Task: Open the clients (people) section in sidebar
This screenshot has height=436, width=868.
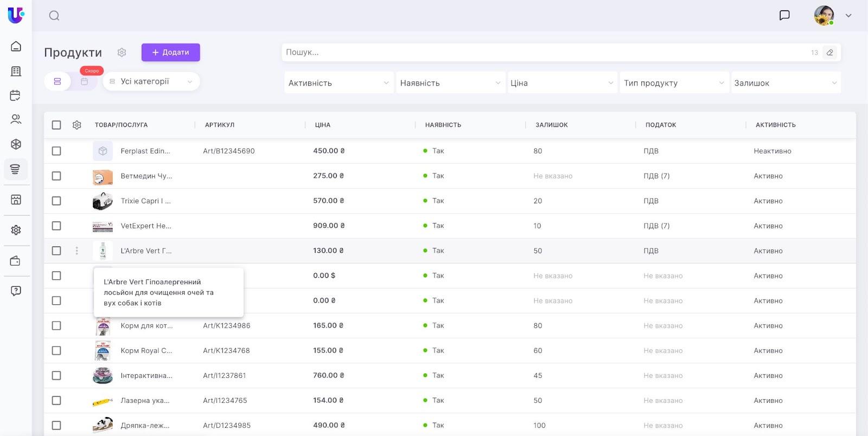Action: pos(16,119)
